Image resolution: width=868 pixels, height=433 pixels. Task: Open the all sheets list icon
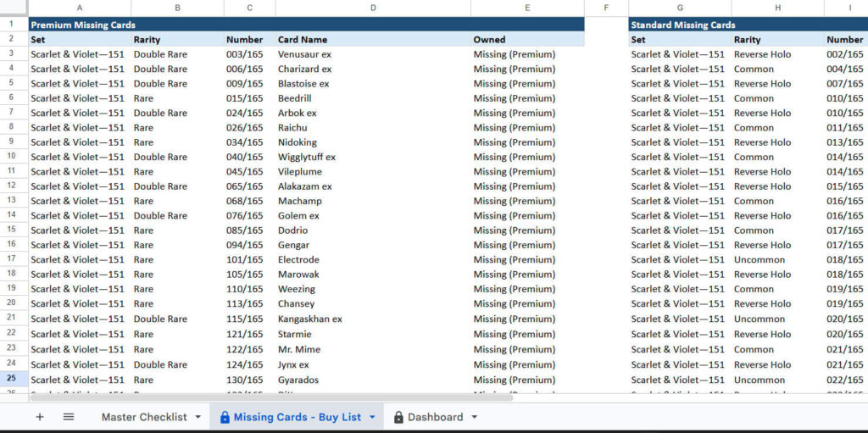pyautogui.click(x=69, y=417)
